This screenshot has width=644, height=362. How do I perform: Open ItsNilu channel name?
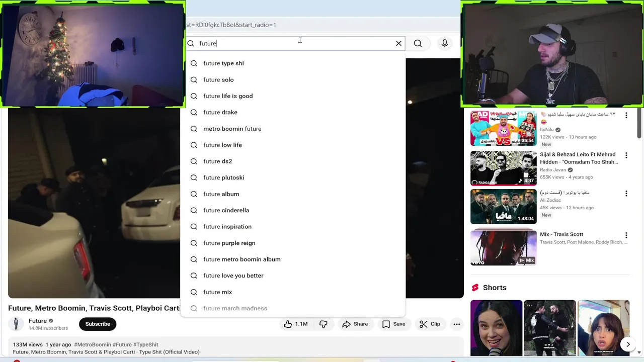coord(546,130)
